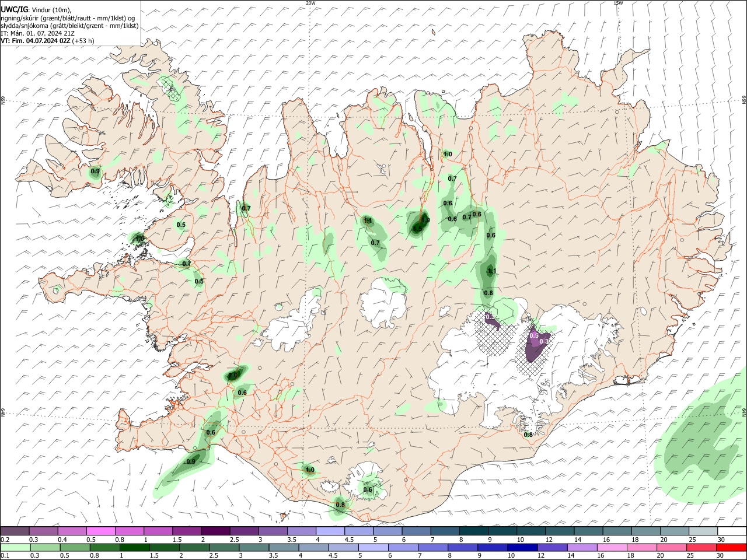The image size is (747, 560).
Task: Click the 0.3 value in the purple snow area
Action: pos(544,342)
